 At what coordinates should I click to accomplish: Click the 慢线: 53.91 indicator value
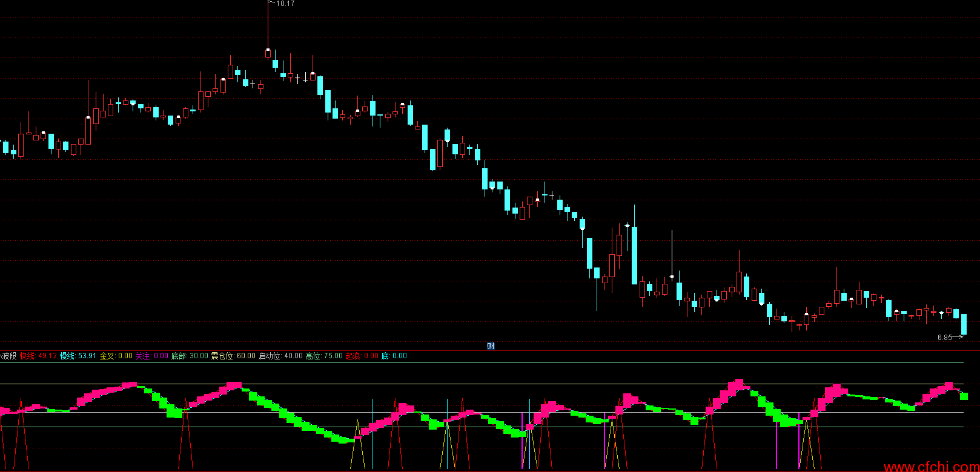[x=78, y=356]
